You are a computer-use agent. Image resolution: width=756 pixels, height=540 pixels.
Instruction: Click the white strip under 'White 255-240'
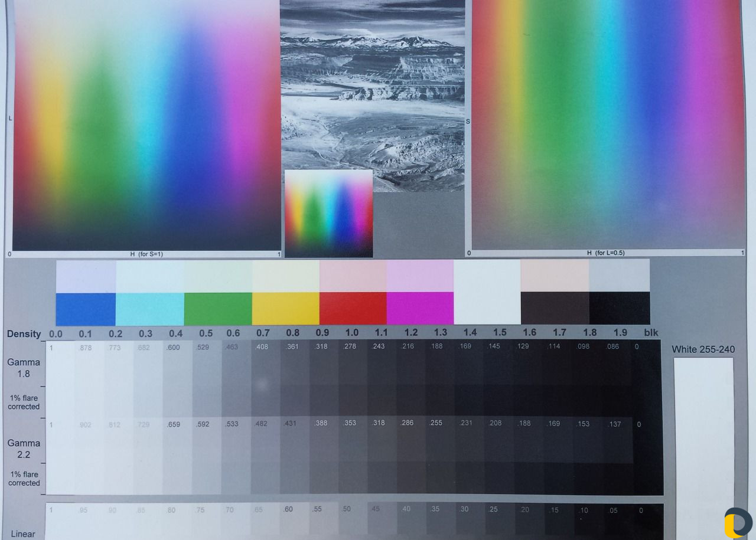(703, 449)
